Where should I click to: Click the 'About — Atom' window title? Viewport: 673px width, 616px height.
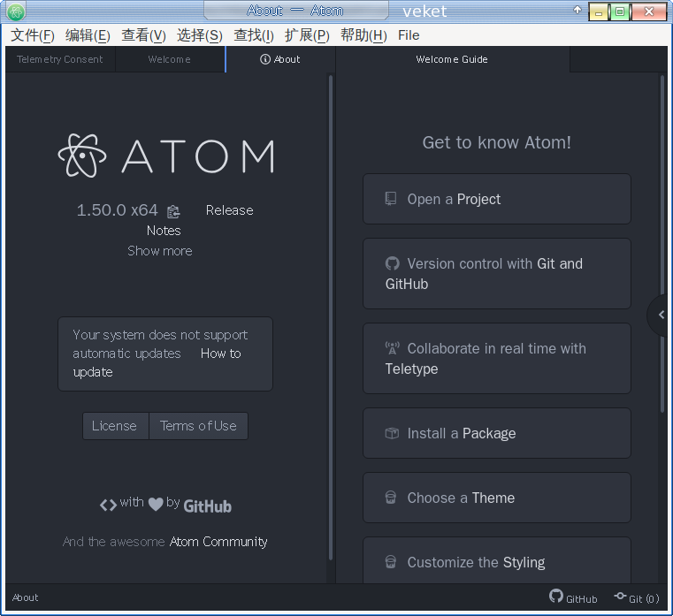click(x=295, y=11)
